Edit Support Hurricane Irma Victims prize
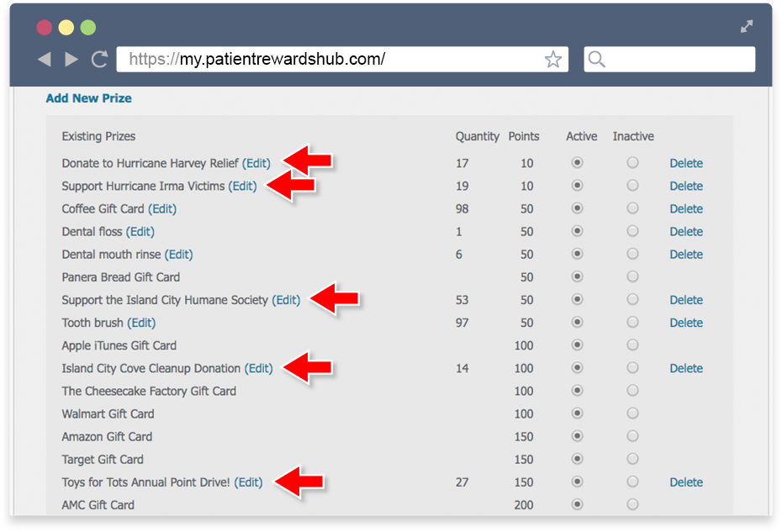 point(242,187)
